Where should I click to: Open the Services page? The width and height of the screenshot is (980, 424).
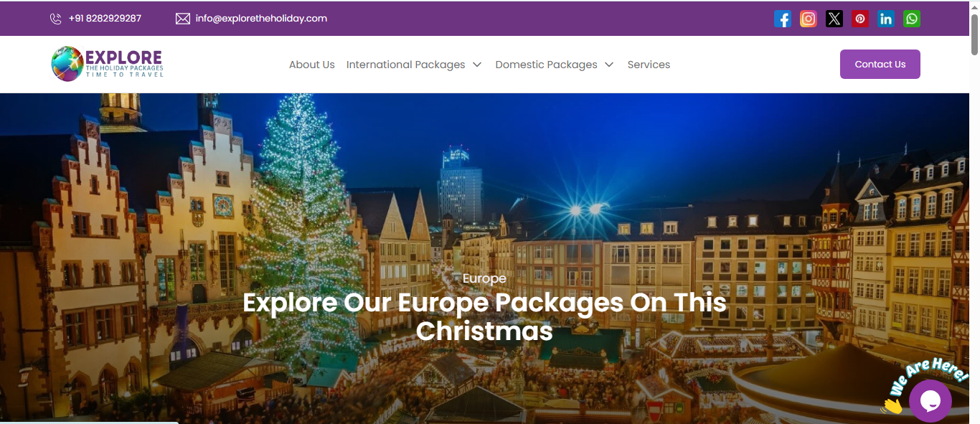tap(649, 65)
